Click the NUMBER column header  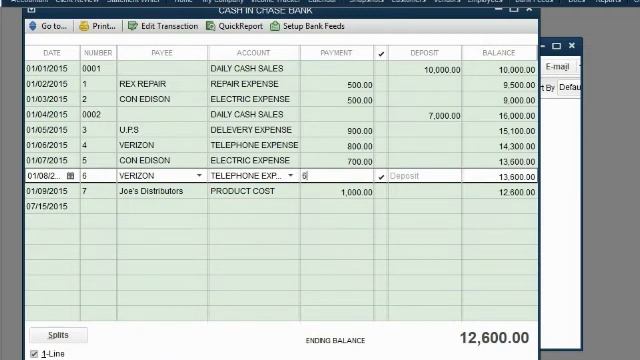[x=98, y=53]
